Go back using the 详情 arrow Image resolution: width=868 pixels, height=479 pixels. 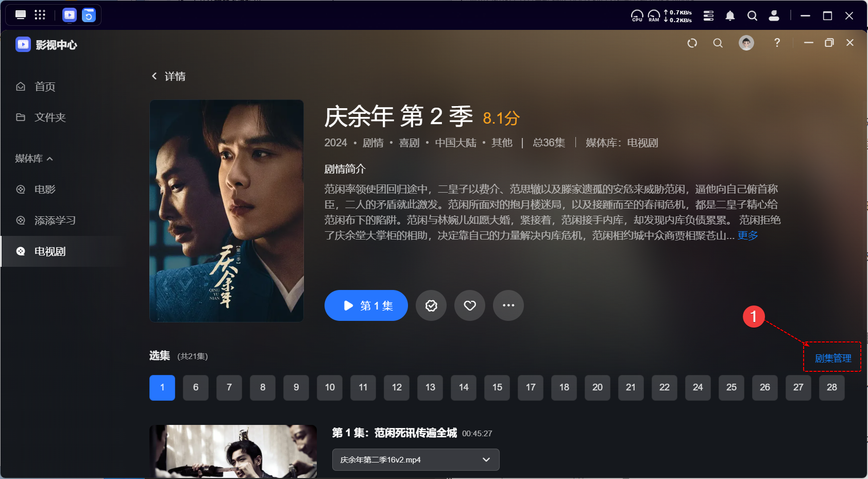click(154, 76)
